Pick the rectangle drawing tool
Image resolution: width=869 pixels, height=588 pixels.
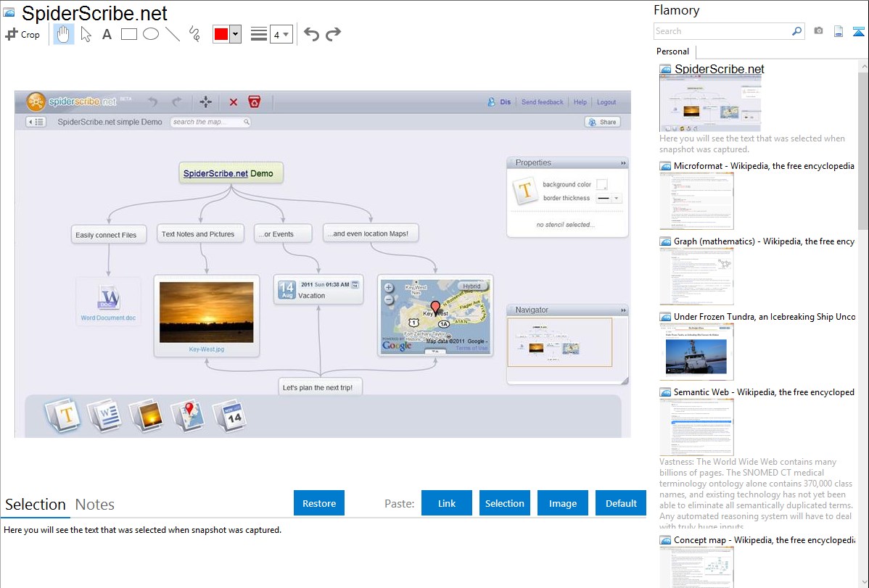point(128,34)
